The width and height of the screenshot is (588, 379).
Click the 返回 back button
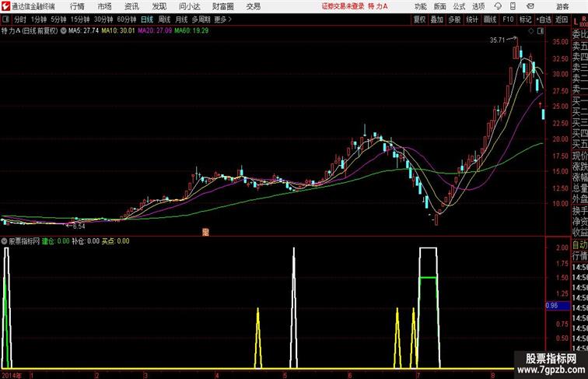tap(562, 19)
